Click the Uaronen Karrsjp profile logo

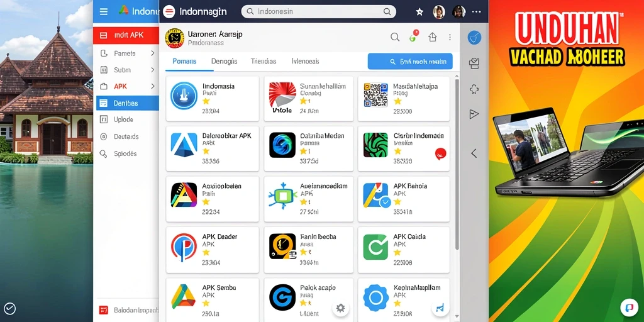click(174, 38)
